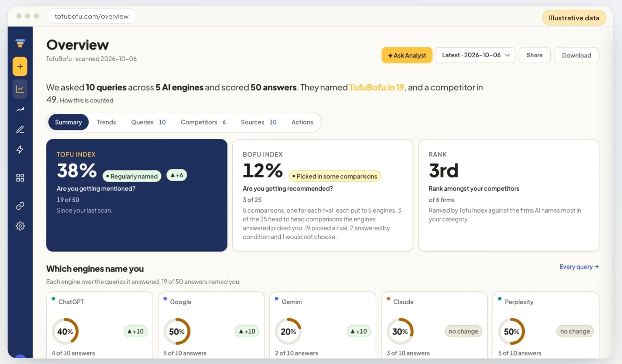Click the "5 of 10 answers" text under Google
This screenshot has width=622, height=364.
click(x=185, y=353)
